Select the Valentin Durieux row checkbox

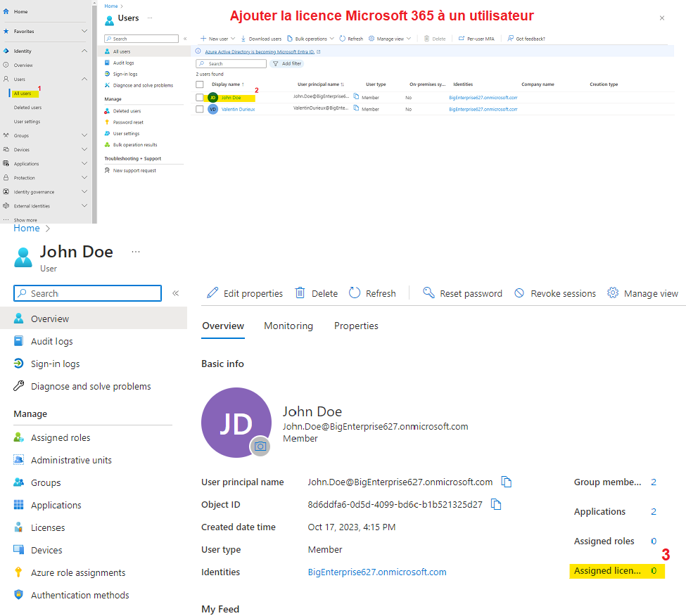(200, 109)
